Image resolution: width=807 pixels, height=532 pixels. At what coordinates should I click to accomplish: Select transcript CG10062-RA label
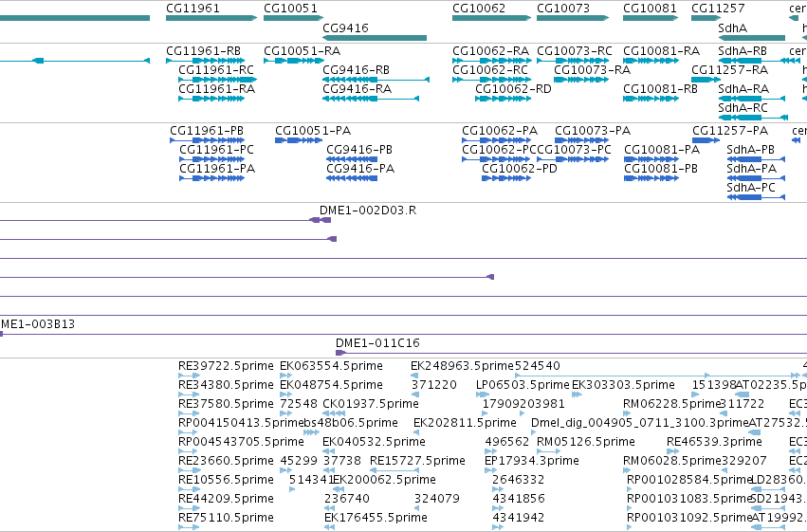[x=490, y=51]
